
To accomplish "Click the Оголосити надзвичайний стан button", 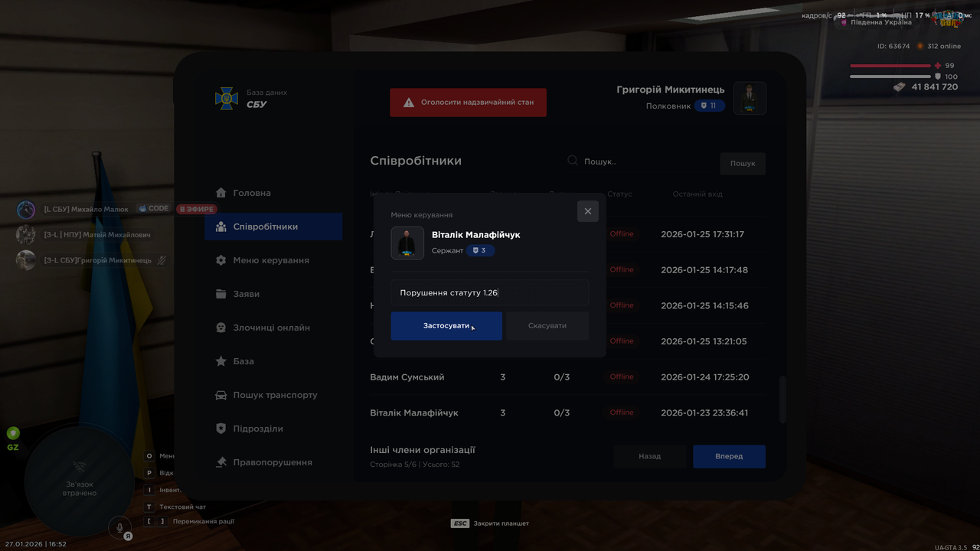I will pos(469,102).
